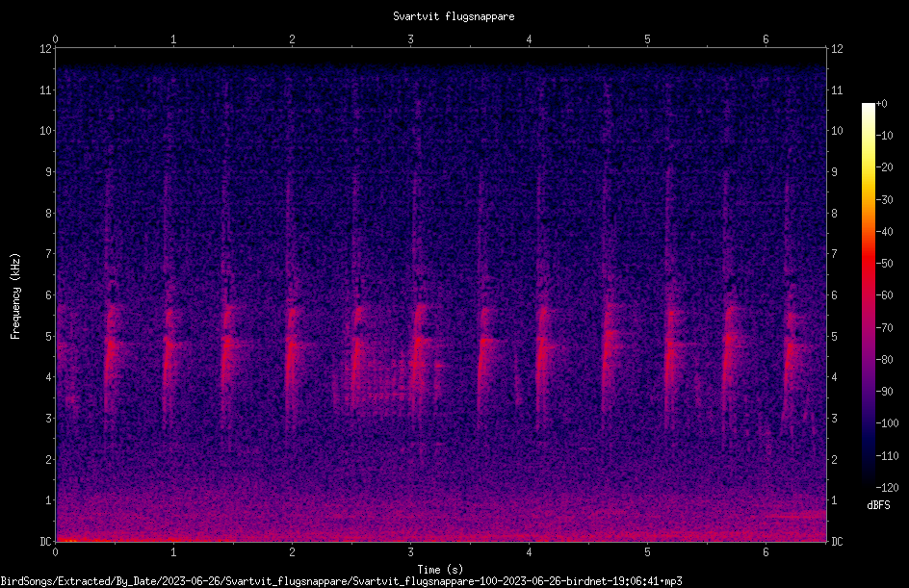Viewport: 909px width, 588px height.
Task: Select the "-90" color bar label
Action: 884,392
